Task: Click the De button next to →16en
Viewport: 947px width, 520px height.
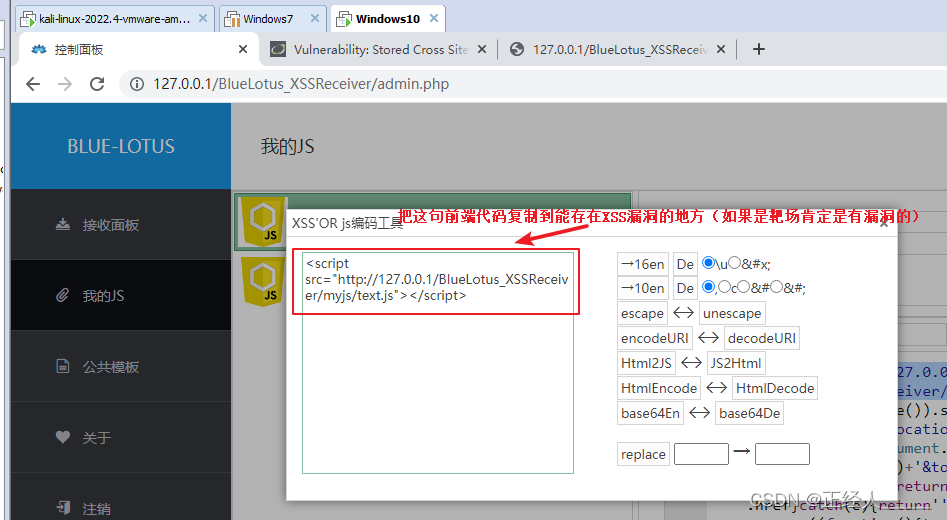Action: click(685, 264)
